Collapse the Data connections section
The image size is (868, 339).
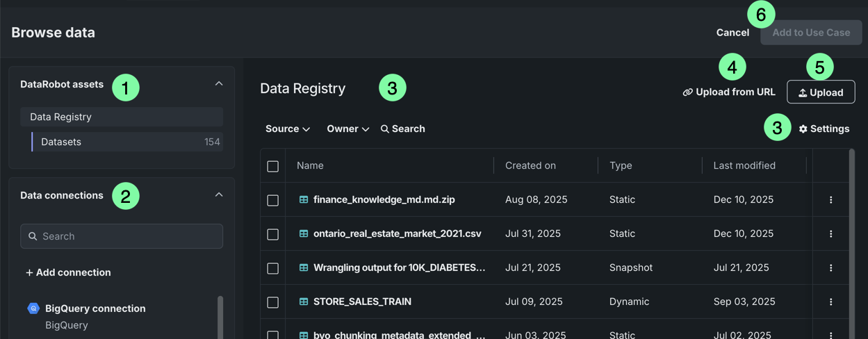click(x=219, y=195)
